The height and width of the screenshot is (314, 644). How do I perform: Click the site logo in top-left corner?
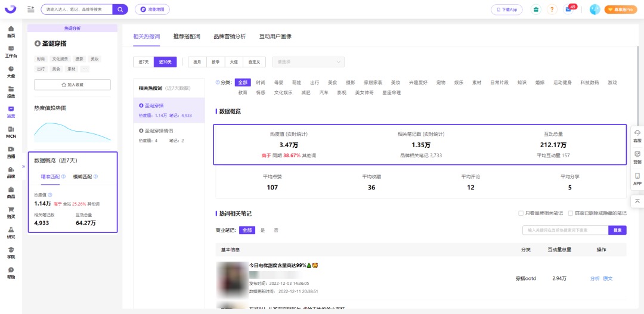pos(11,9)
